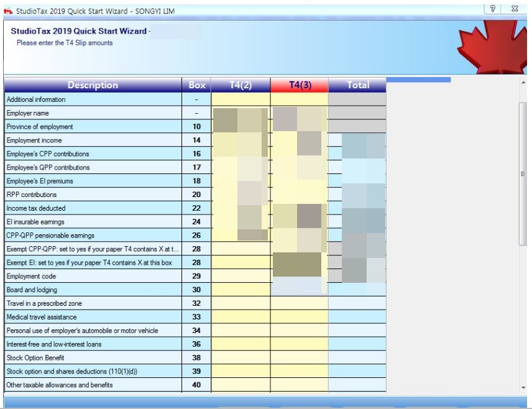This screenshot has width=532, height=409.
Task: Select 'Employee's CPP contributions' row label
Action: pyautogui.click(x=48, y=154)
